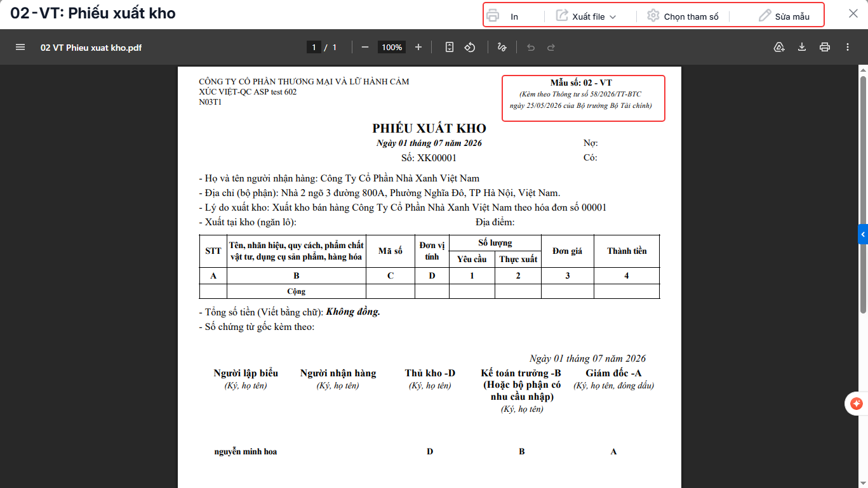Click the signer name nguyễn minh hoa

tap(246, 452)
